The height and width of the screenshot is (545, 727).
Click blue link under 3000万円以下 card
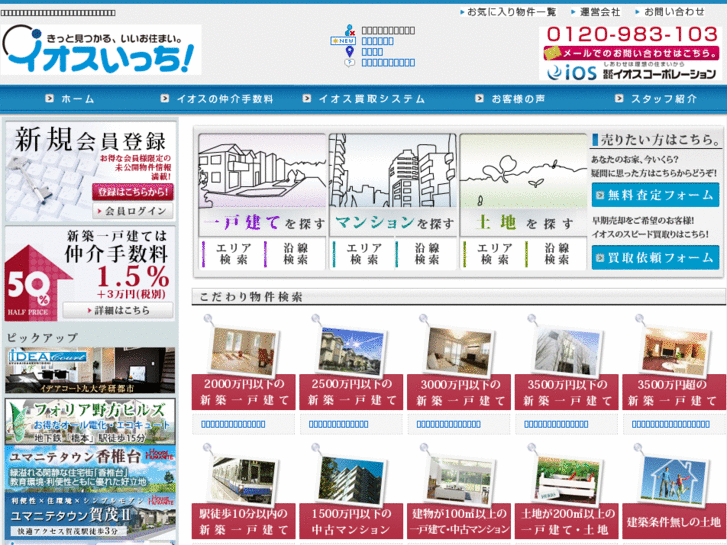point(448,424)
